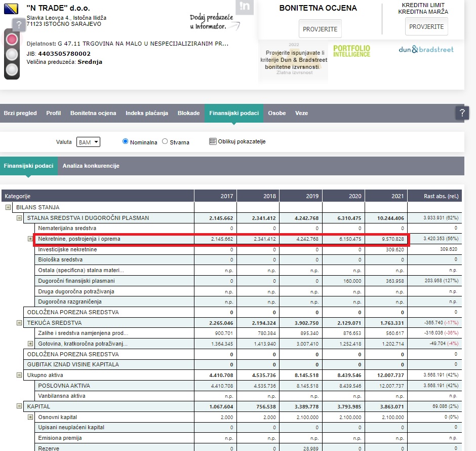Screen dimensions: 476x451
Task: Select the Nominalna radio button
Action: coord(126,141)
